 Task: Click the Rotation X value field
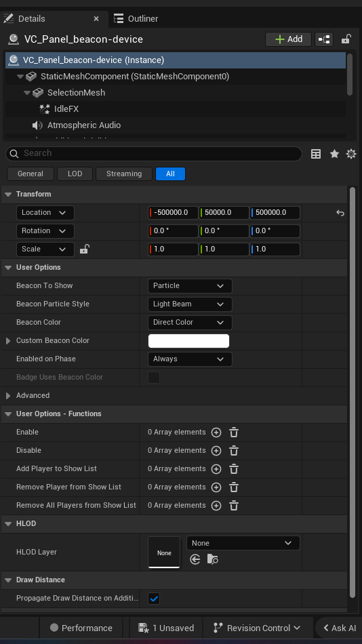(x=173, y=230)
